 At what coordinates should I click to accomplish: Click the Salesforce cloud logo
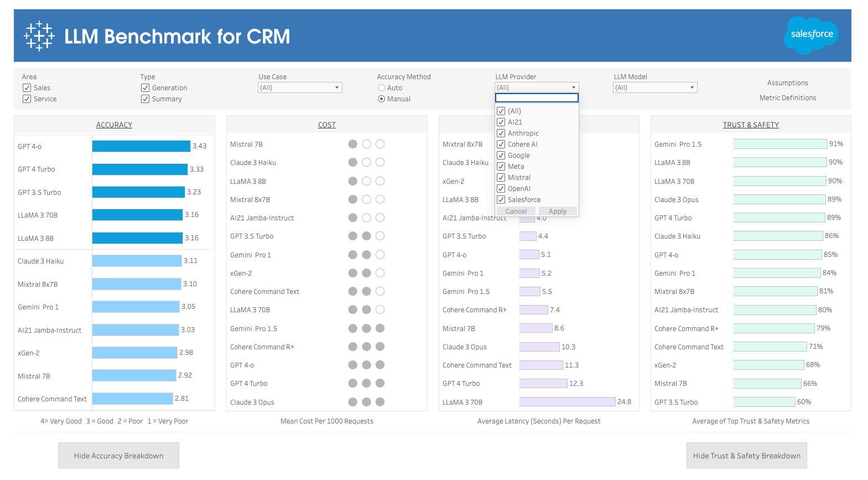click(811, 35)
